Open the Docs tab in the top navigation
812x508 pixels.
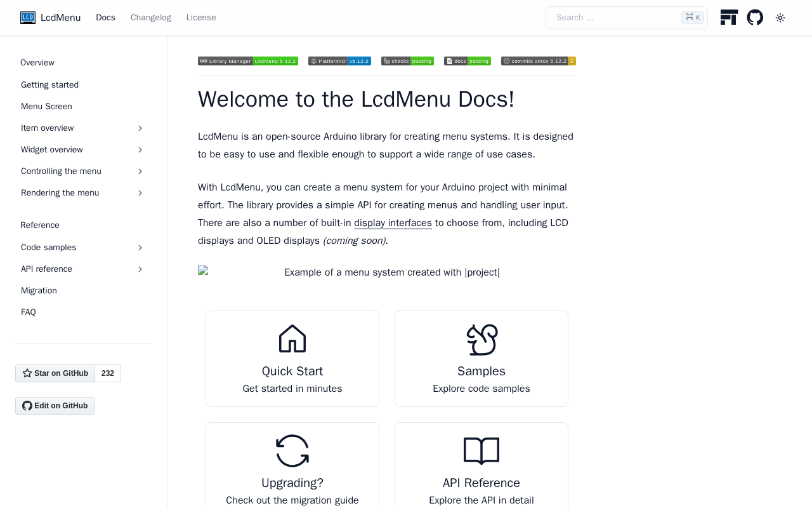105,18
